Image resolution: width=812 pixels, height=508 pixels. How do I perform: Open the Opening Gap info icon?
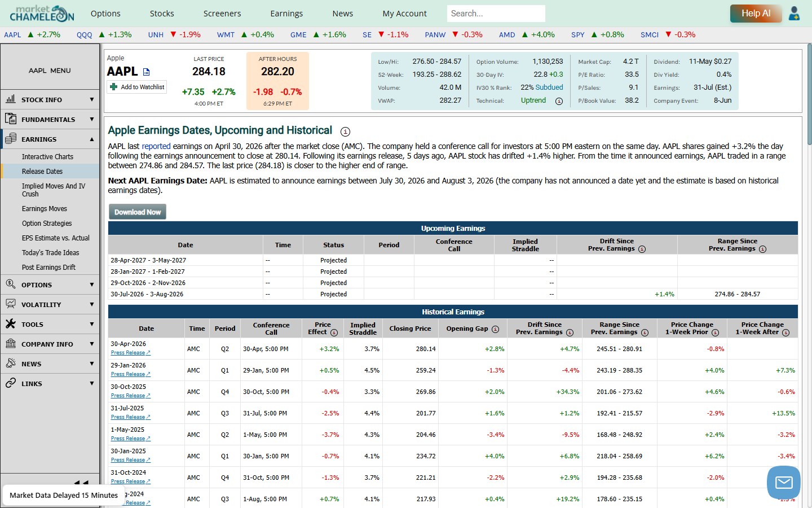495,329
